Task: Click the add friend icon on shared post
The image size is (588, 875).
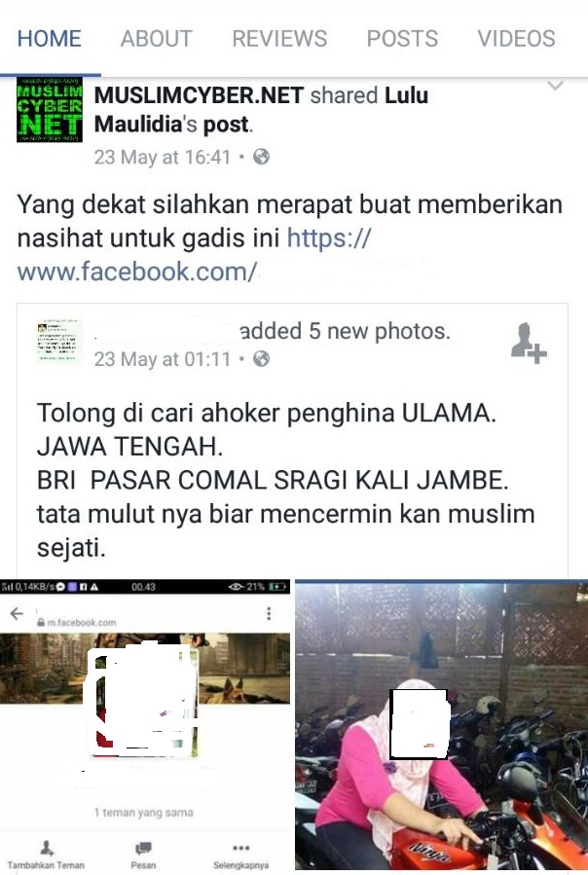Action: click(x=529, y=344)
